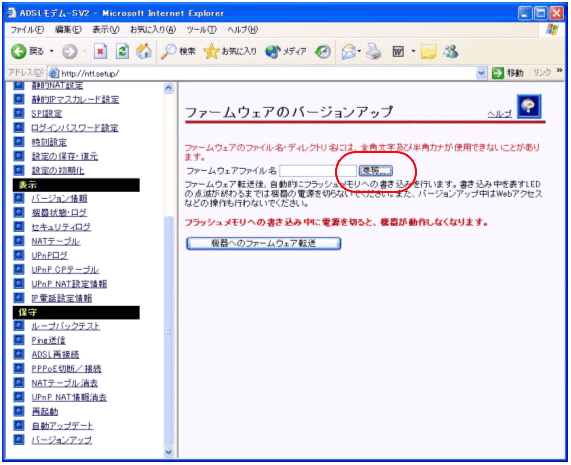
Task: Click the History clock icon
Action: 323,52
